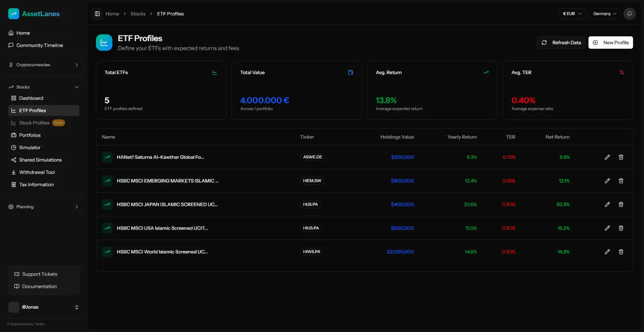644x332 pixels.
Task: Click the Total ETFs chart icon
Action: point(215,73)
